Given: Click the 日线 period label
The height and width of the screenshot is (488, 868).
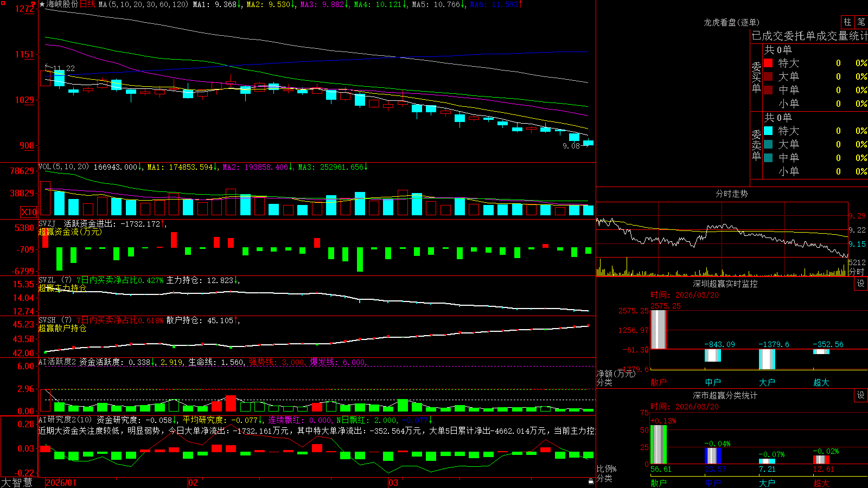Looking at the screenshot, I should [x=87, y=4].
